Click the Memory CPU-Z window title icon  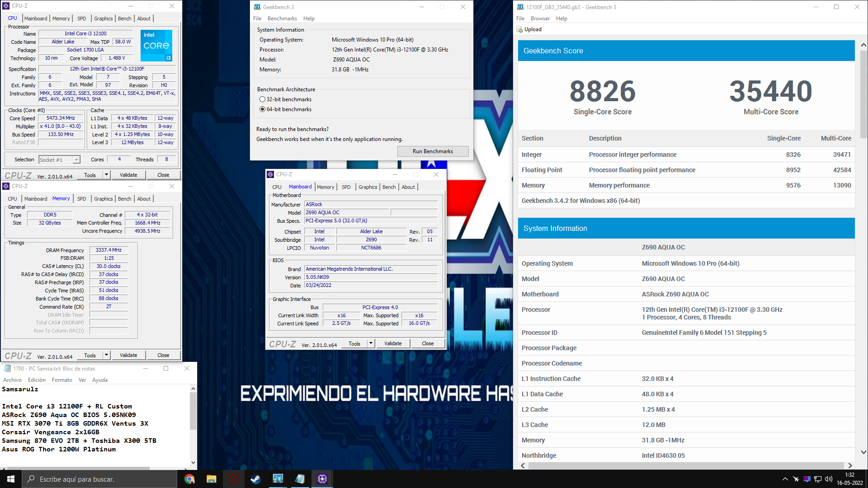tap(6, 186)
